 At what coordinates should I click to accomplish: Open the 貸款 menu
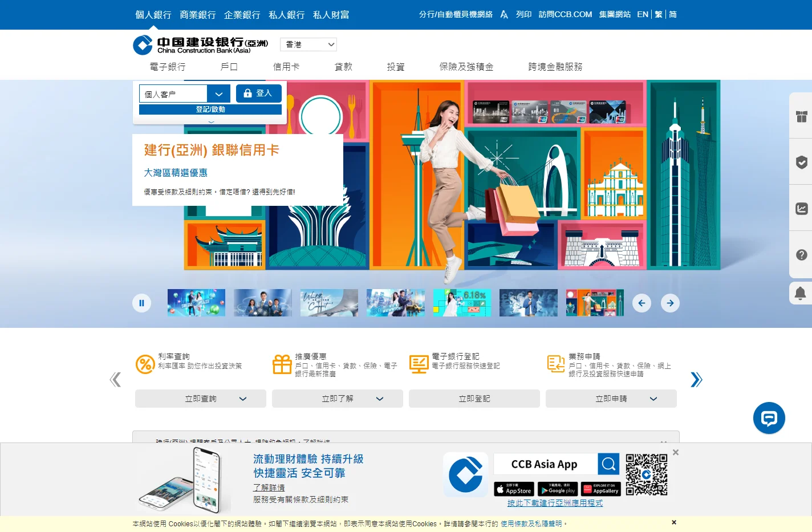pos(343,67)
